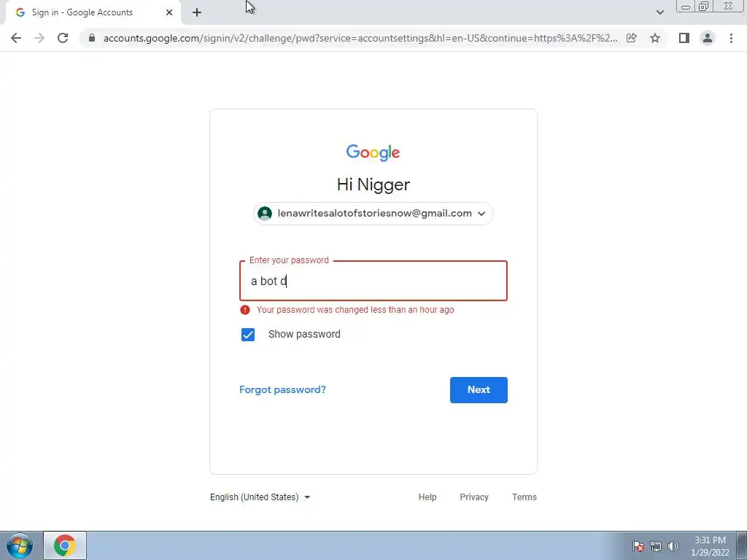Click the Show desktop strip by the clock
Image resolution: width=747 pixels, height=560 pixels.
click(x=742, y=545)
